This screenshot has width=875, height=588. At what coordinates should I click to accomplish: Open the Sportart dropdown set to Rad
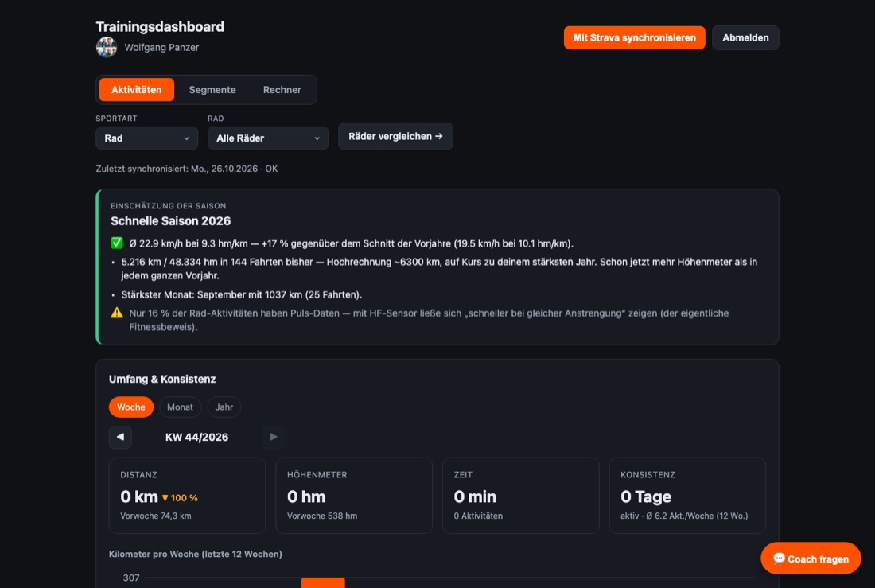[147, 138]
